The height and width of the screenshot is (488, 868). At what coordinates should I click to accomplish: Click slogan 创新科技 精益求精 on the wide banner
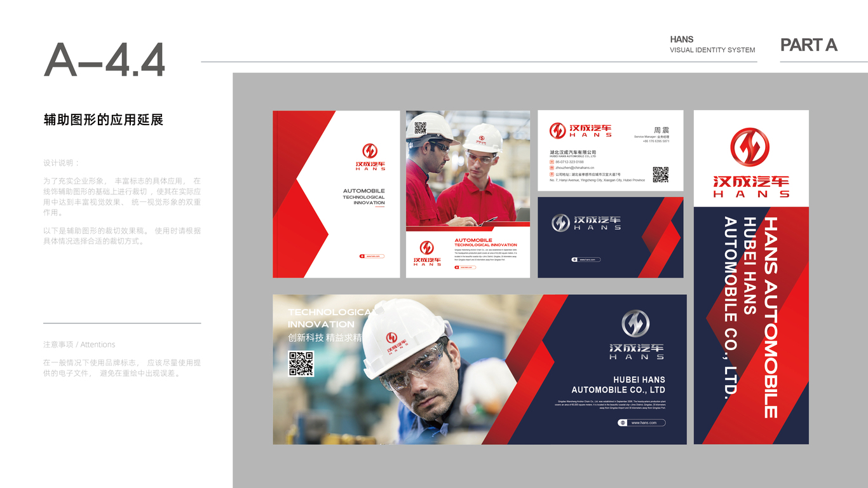[325, 338]
